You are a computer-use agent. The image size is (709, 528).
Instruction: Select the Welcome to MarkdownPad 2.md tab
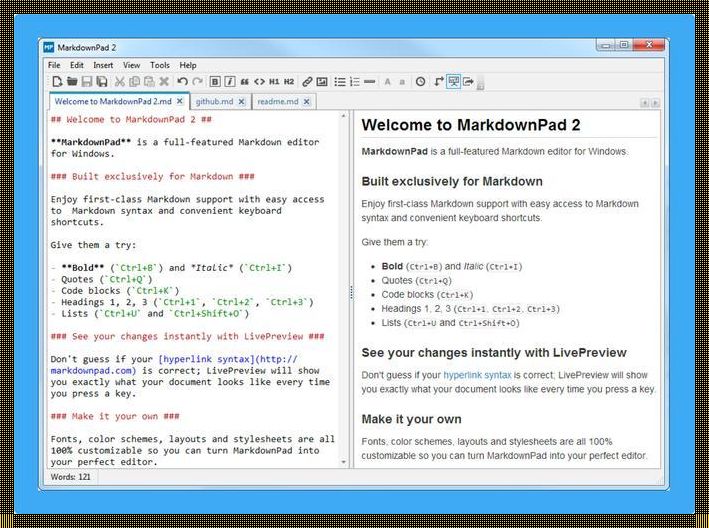tap(113, 102)
